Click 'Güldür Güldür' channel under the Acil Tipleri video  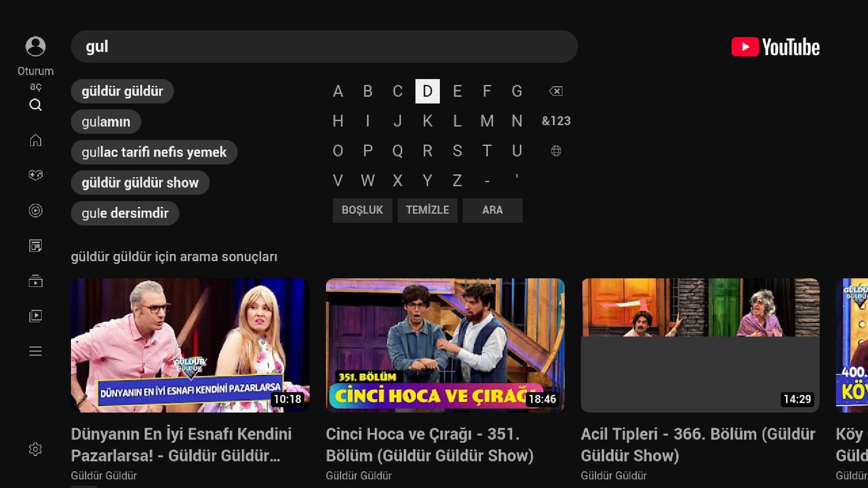pyautogui.click(x=614, y=476)
